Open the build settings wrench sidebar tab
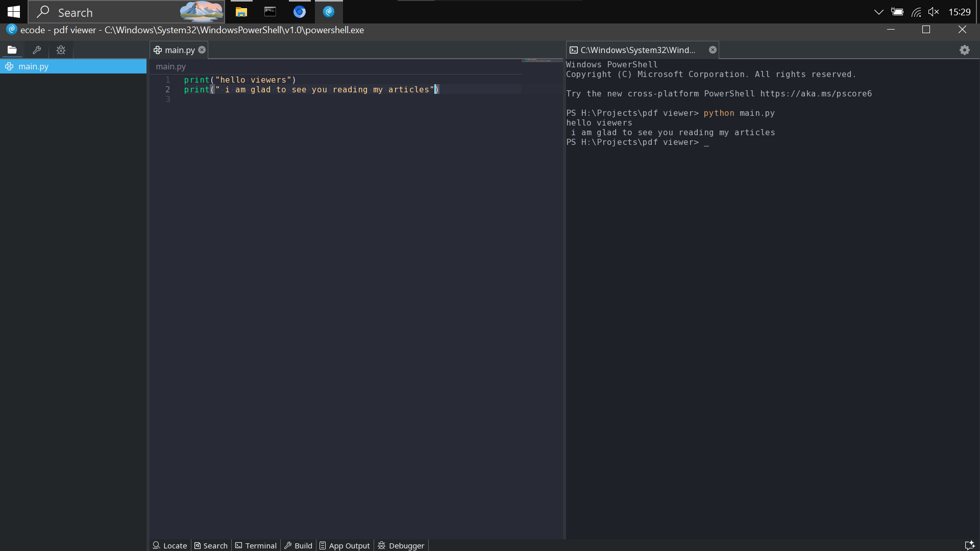Viewport: 980px width, 551px height. (37, 50)
